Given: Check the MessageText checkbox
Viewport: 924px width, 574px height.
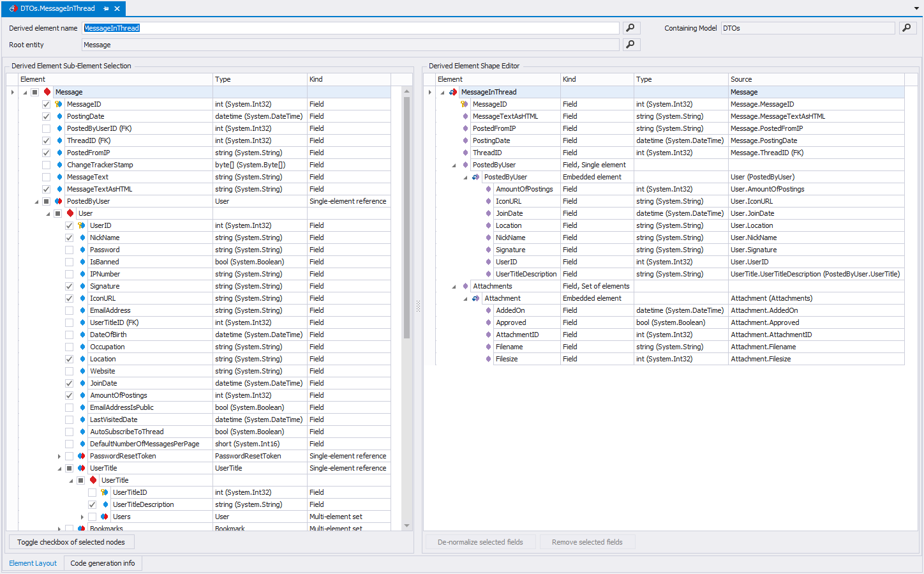Looking at the screenshot, I should click(x=47, y=177).
